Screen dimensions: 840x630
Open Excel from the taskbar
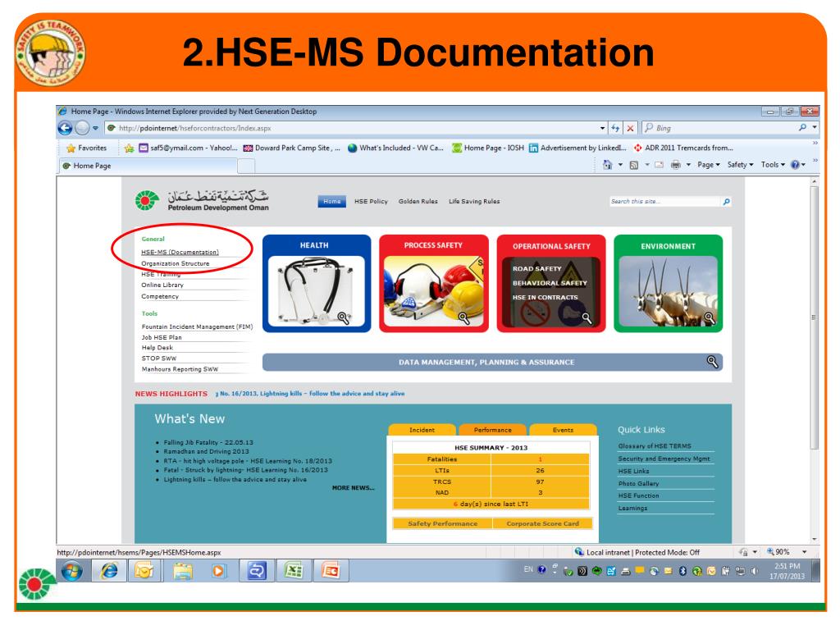(x=293, y=571)
